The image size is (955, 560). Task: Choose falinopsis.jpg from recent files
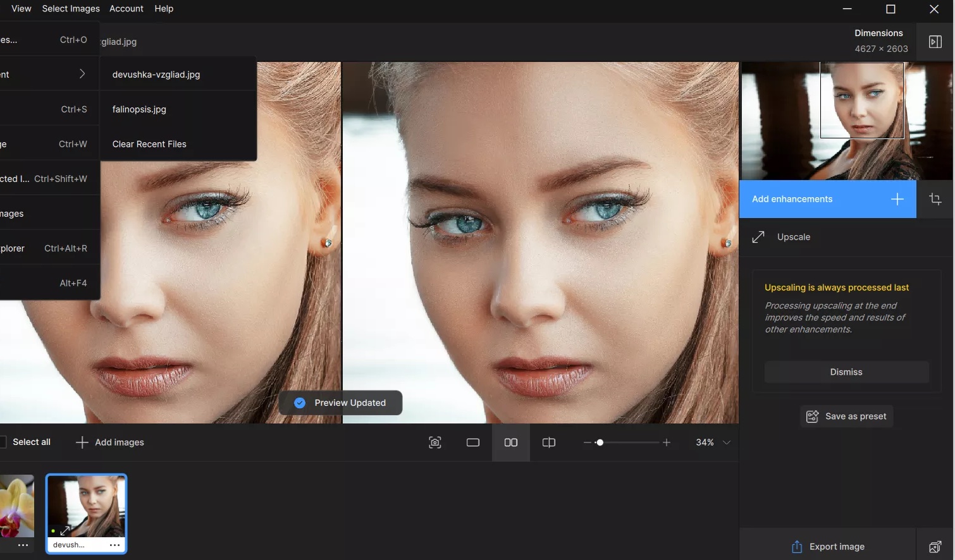pyautogui.click(x=139, y=109)
